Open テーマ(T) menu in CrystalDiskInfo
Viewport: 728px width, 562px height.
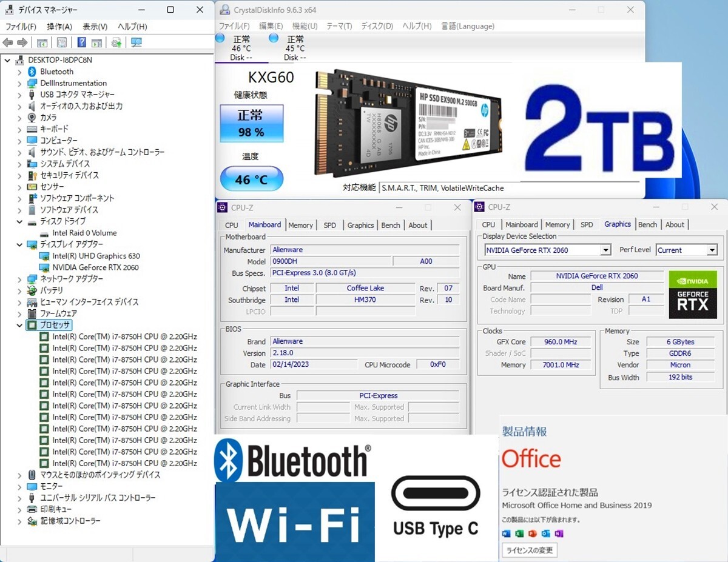pos(339,26)
